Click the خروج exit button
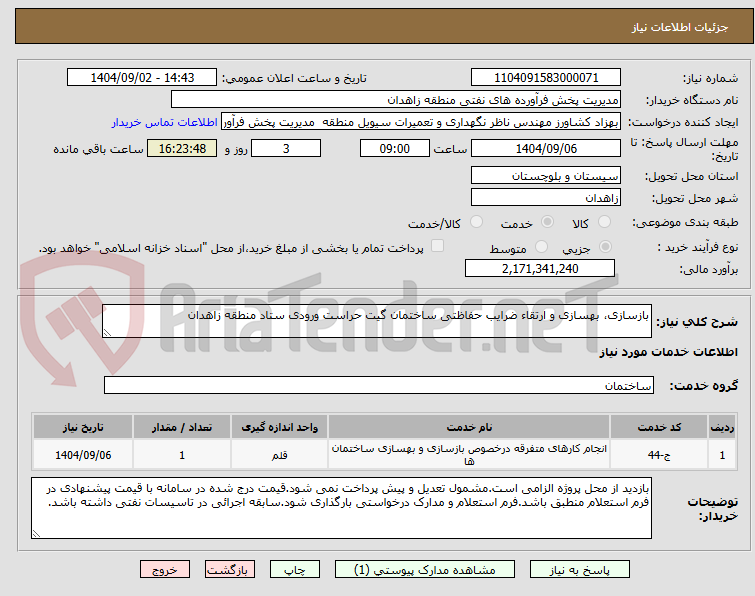Viewport: 755px width, 596px height. tap(165, 570)
